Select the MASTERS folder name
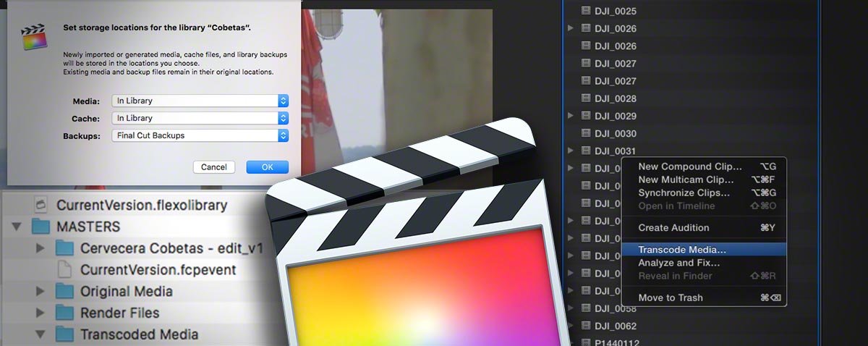 [x=88, y=227]
